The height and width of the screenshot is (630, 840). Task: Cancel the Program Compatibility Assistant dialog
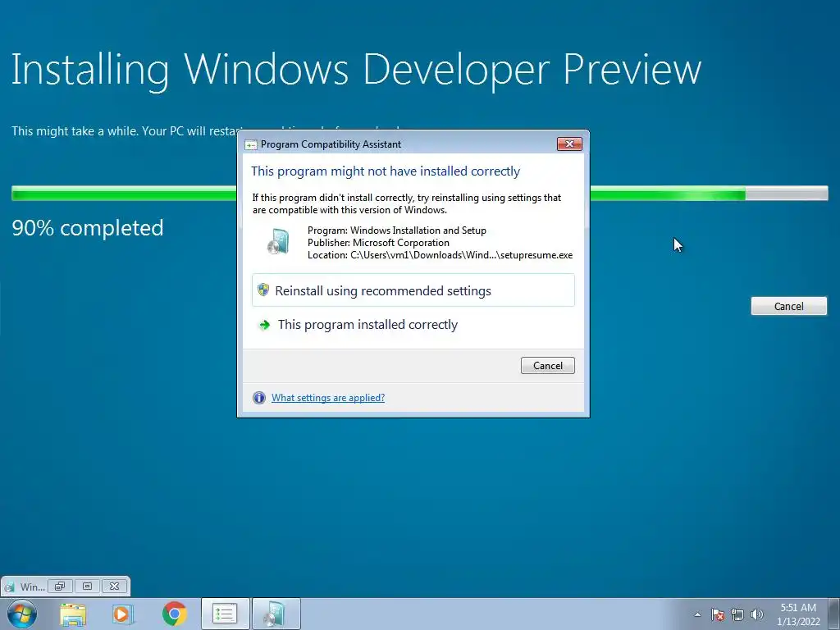547,365
